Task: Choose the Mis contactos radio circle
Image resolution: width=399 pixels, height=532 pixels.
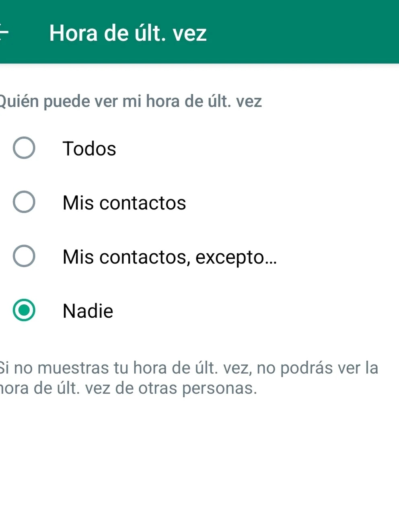Action: [x=24, y=202]
